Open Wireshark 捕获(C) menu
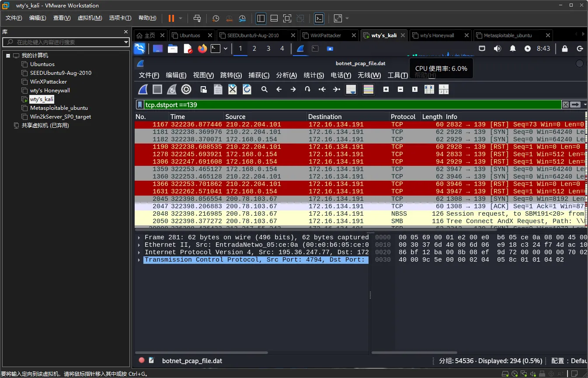The height and width of the screenshot is (378, 588). coord(259,75)
